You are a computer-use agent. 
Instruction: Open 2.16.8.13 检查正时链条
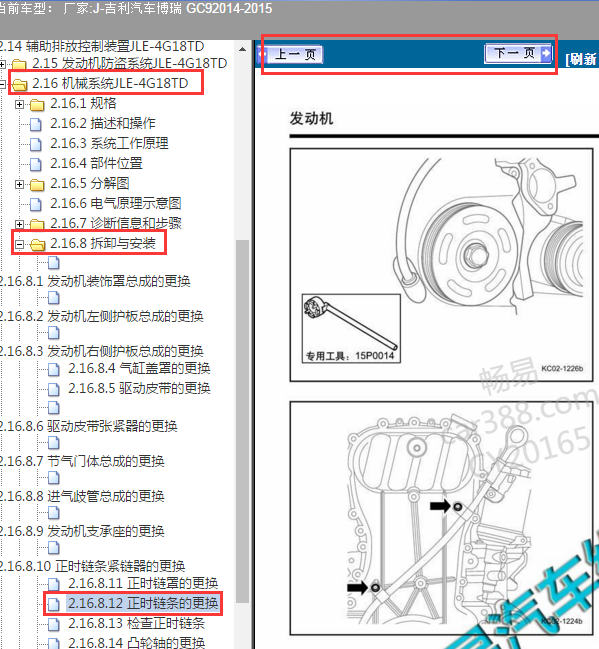(136, 623)
